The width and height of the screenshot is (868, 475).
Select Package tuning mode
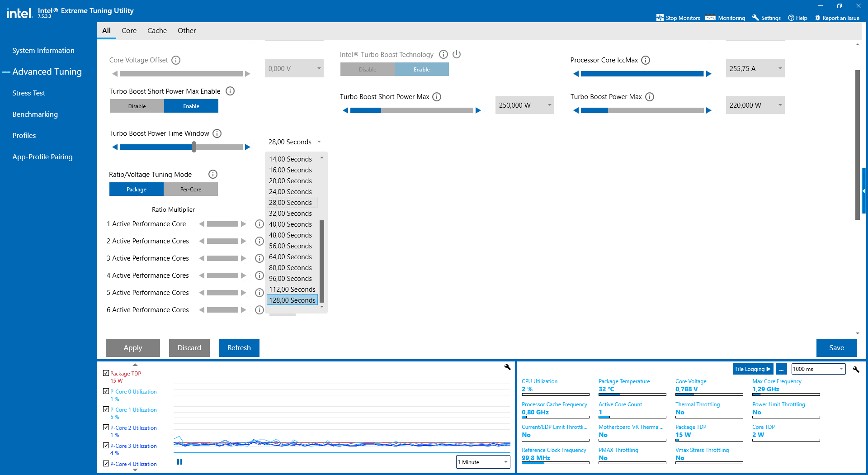(x=137, y=190)
